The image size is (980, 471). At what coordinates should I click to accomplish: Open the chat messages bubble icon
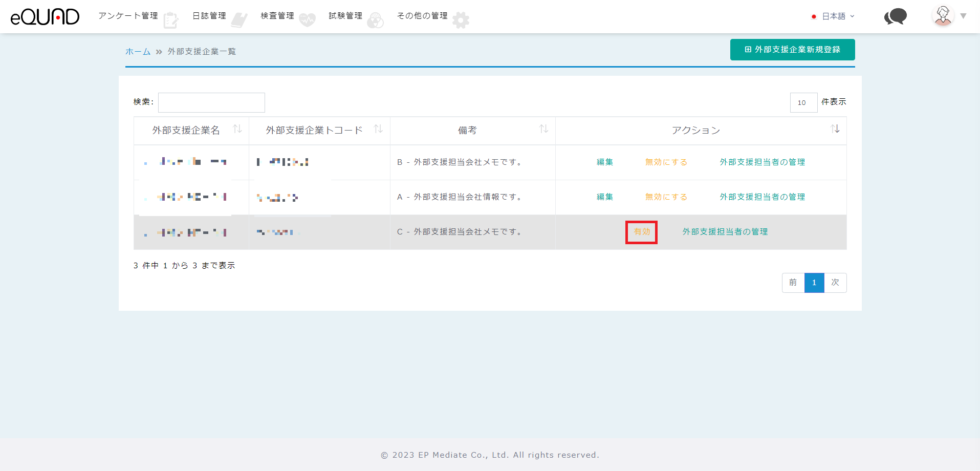pyautogui.click(x=895, y=16)
